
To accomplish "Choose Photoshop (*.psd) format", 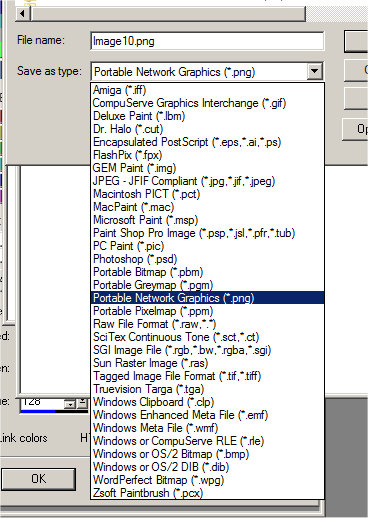I will (x=207, y=259).
